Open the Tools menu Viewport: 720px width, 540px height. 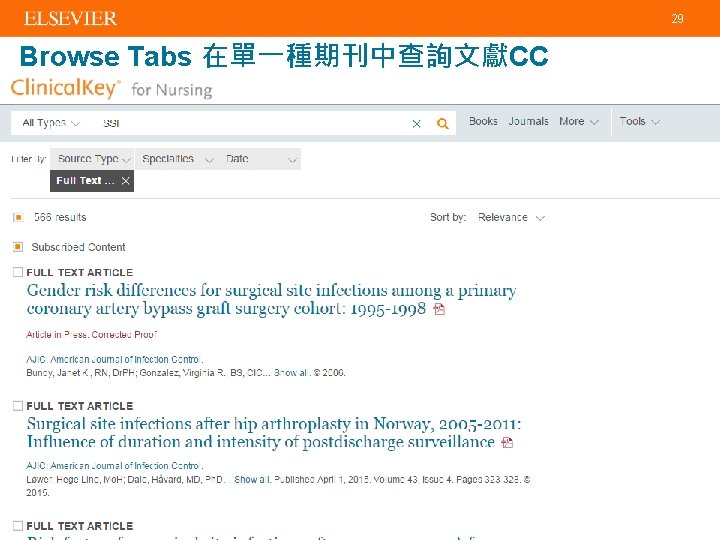pos(639,122)
